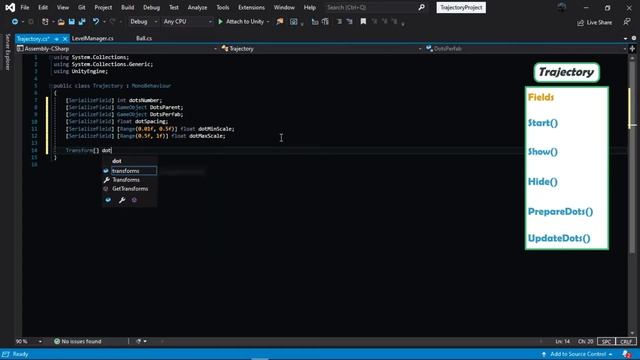
Task: Pin the Trajectory.cs tab
Action: click(x=57, y=39)
